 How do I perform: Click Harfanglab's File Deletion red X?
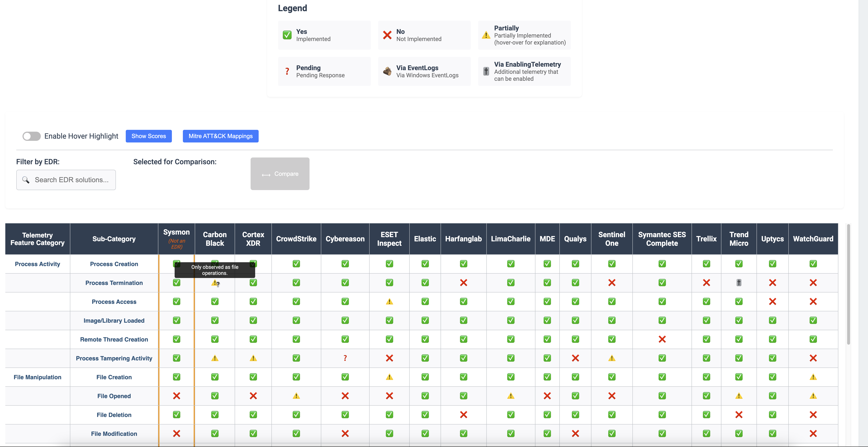463,415
